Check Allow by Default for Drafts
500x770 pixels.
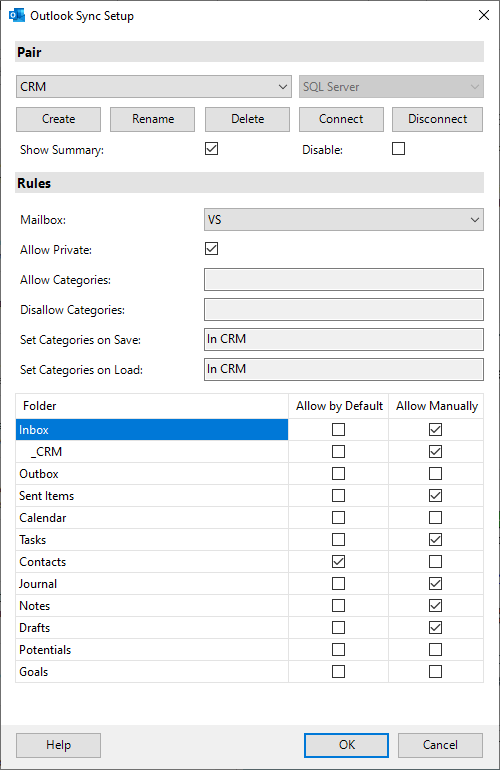(x=338, y=628)
